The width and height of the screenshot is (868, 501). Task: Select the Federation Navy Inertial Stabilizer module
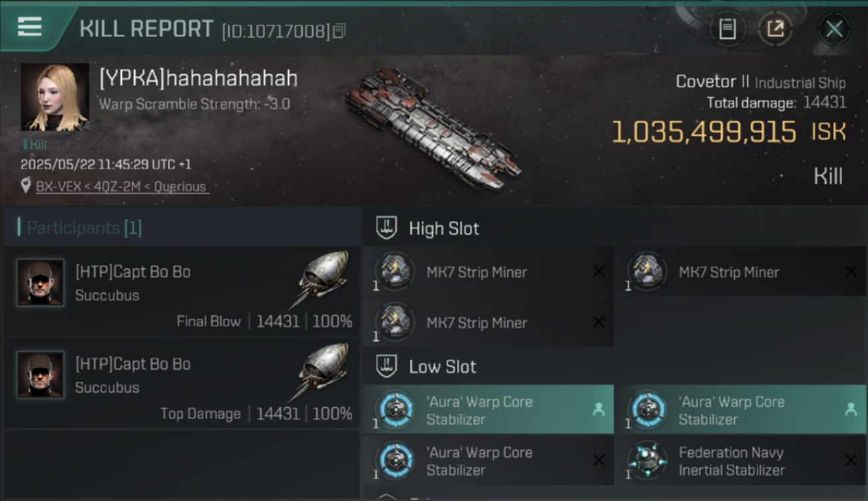[x=740, y=460]
